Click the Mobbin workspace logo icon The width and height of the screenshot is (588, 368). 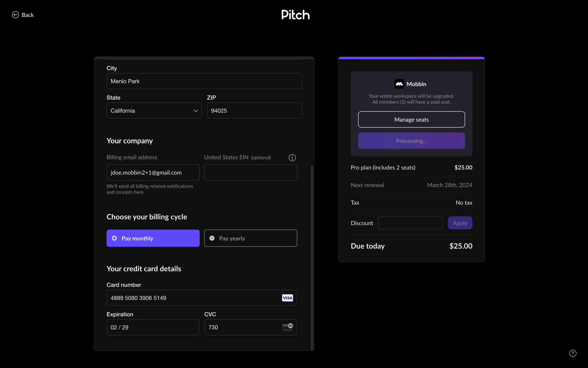click(x=399, y=84)
